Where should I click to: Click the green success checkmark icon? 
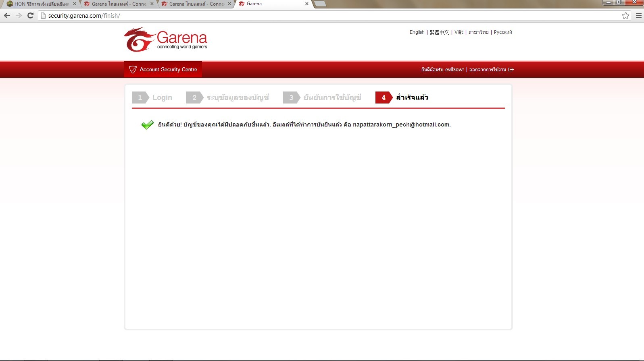pyautogui.click(x=148, y=124)
